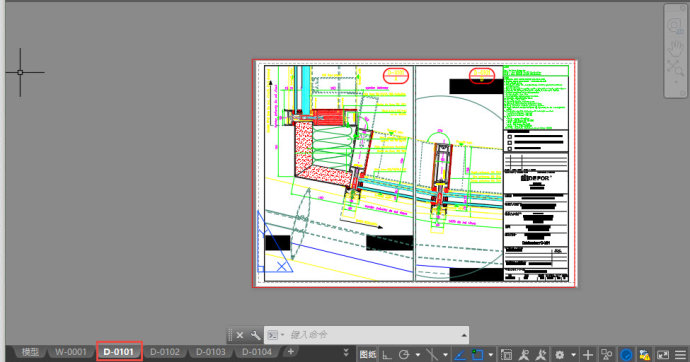Toggle polar tracking in the status bar

point(404,355)
